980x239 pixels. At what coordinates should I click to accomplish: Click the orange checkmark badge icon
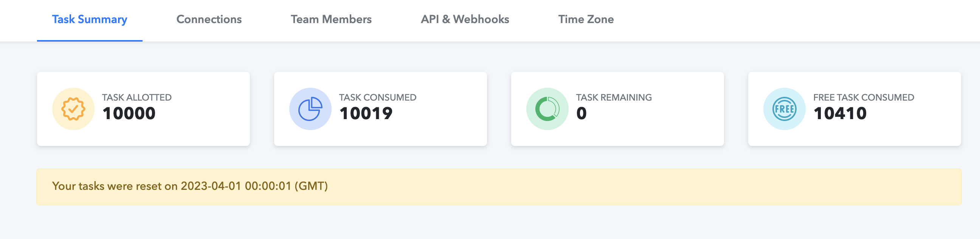click(73, 109)
